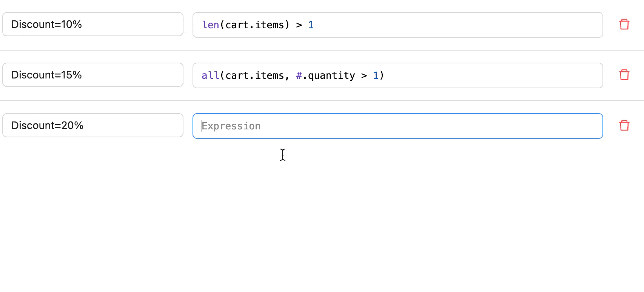644x292 pixels.
Task: Delete the Discount=10% rule
Action: pyautogui.click(x=624, y=25)
